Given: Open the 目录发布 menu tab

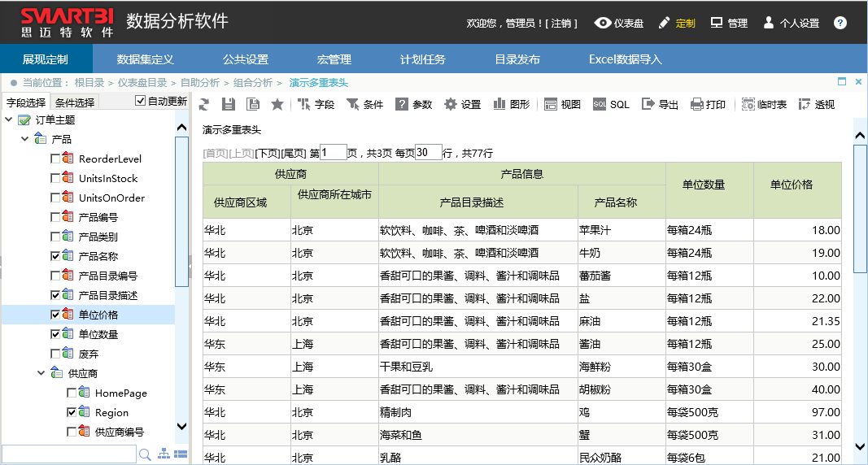Looking at the screenshot, I should pyautogui.click(x=517, y=59).
